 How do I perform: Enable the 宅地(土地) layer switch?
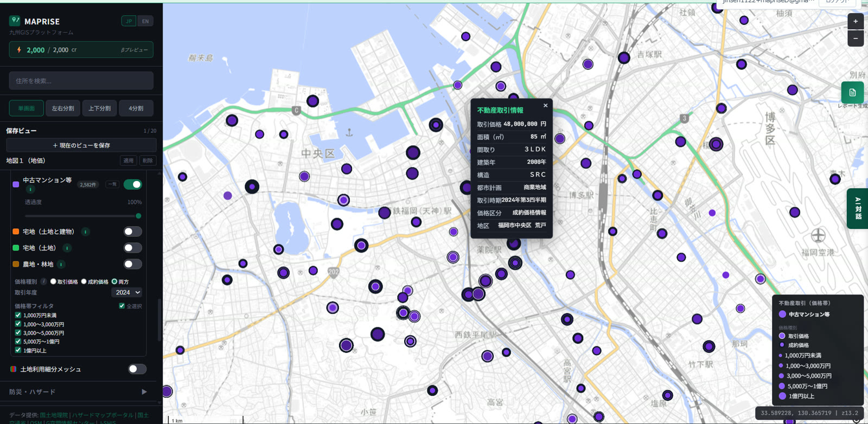click(x=132, y=248)
